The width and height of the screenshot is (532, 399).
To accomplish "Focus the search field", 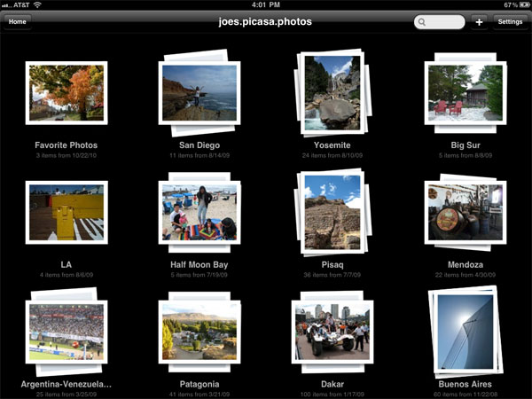I will pyautogui.click(x=440, y=22).
